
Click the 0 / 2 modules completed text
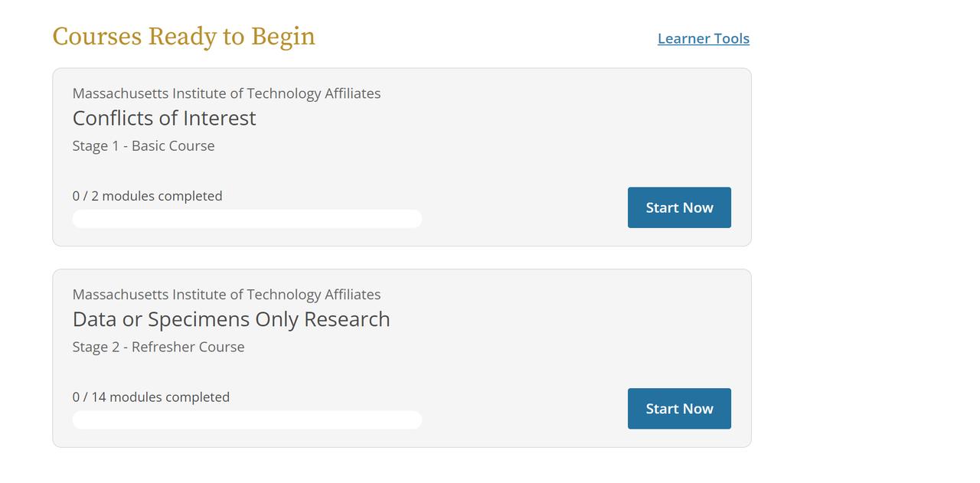(147, 196)
